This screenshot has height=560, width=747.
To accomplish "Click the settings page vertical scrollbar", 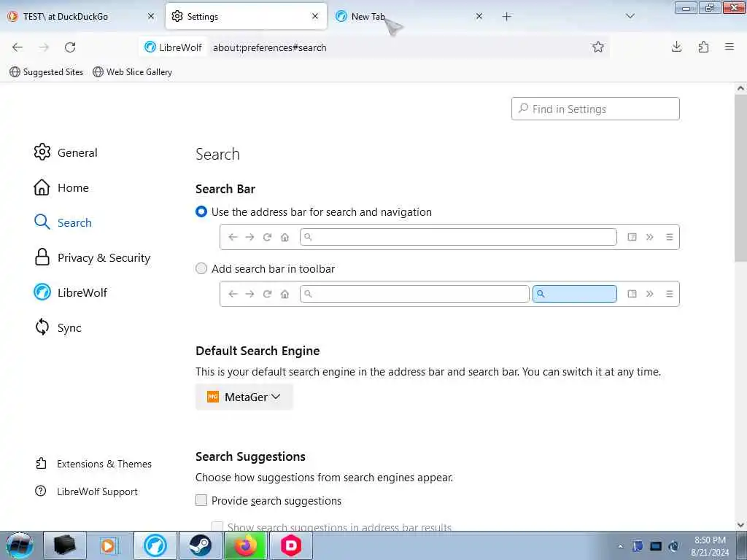I will click(x=740, y=178).
